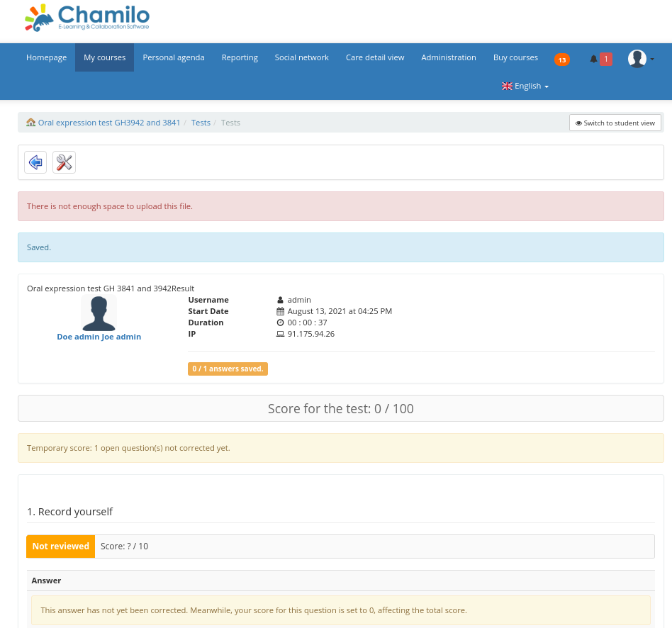Viewport: 672px width, 628px height.
Task: Click the UK flag icon near English
Action: [x=506, y=85]
